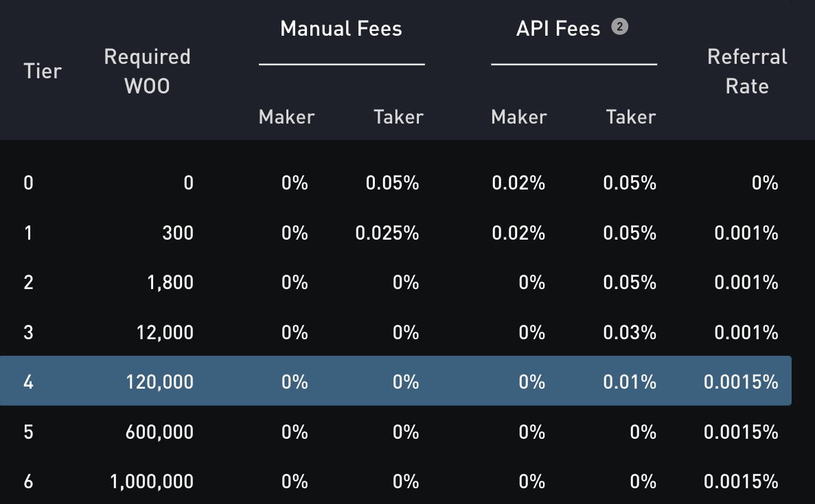Image resolution: width=815 pixels, height=504 pixels.
Task: Click the 600,000 required WOO value
Action: tap(159, 433)
